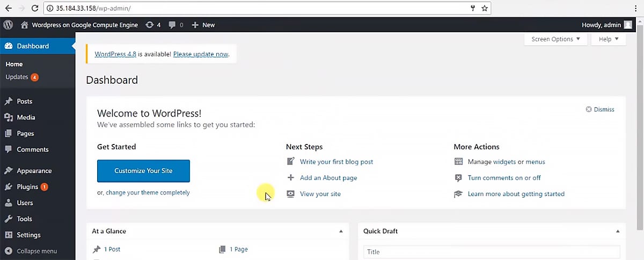The image size is (644, 260).
Task: Click the Collapse menu arrow icon
Action: coord(9,251)
